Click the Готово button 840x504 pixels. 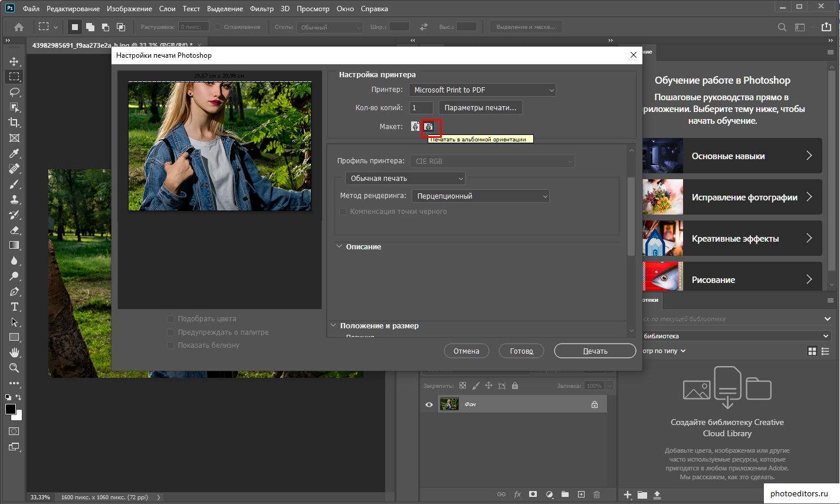[521, 351]
